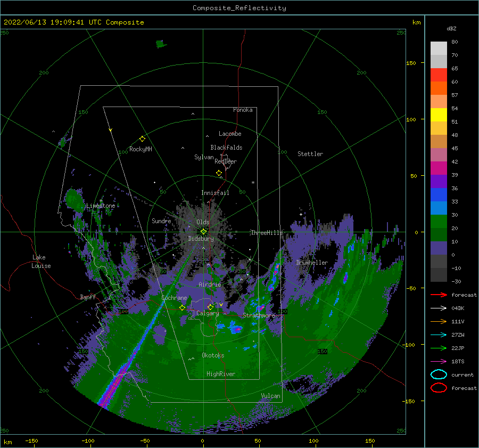Image resolution: width=479 pixels, height=448 pixels.
Task: Click the asterisk marker above Limestone
Action: coord(101,201)
